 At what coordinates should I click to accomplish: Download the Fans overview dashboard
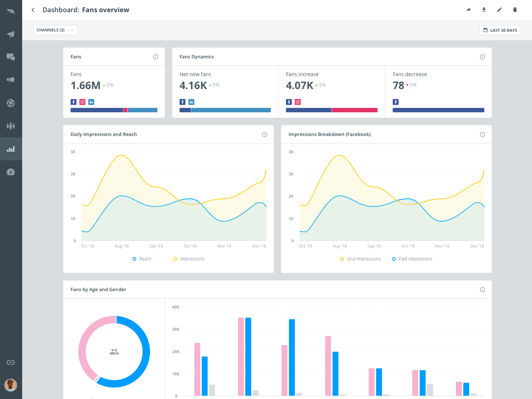[484, 10]
